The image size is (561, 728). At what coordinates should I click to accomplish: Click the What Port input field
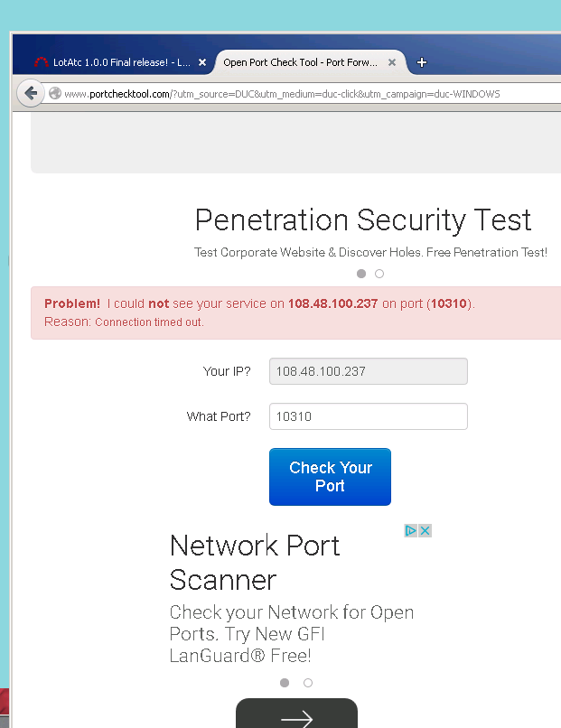click(x=369, y=416)
